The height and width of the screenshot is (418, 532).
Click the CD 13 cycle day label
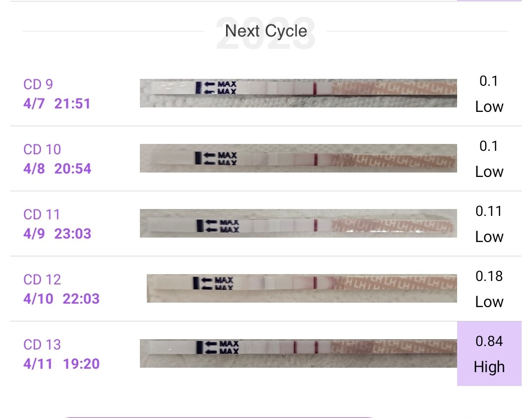click(42, 345)
